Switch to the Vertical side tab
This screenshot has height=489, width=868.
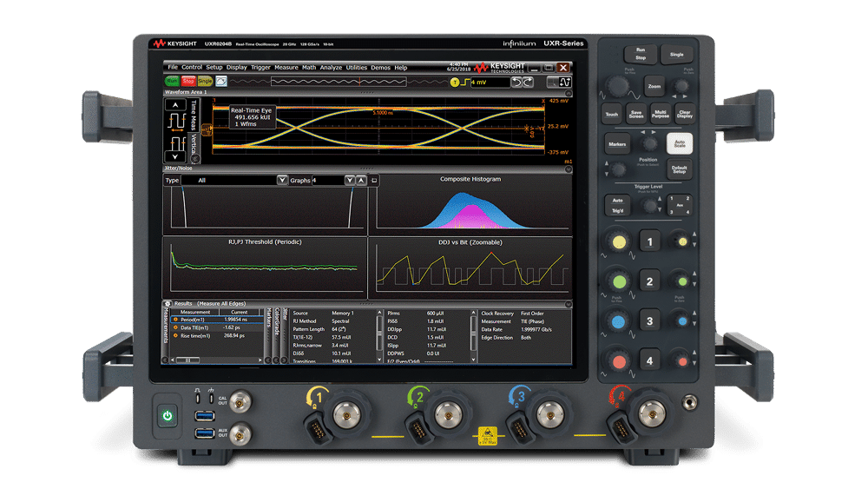194,144
